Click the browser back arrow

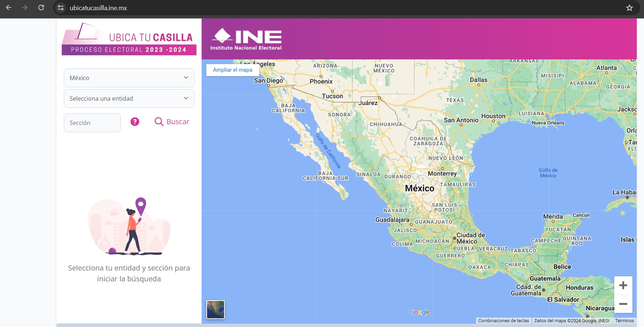pyautogui.click(x=9, y=8)
